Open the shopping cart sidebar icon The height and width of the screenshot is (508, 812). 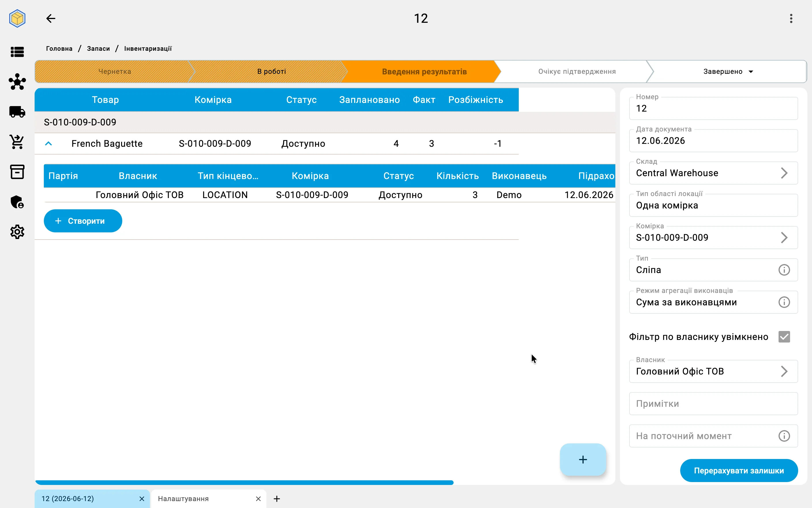[17, 142]
